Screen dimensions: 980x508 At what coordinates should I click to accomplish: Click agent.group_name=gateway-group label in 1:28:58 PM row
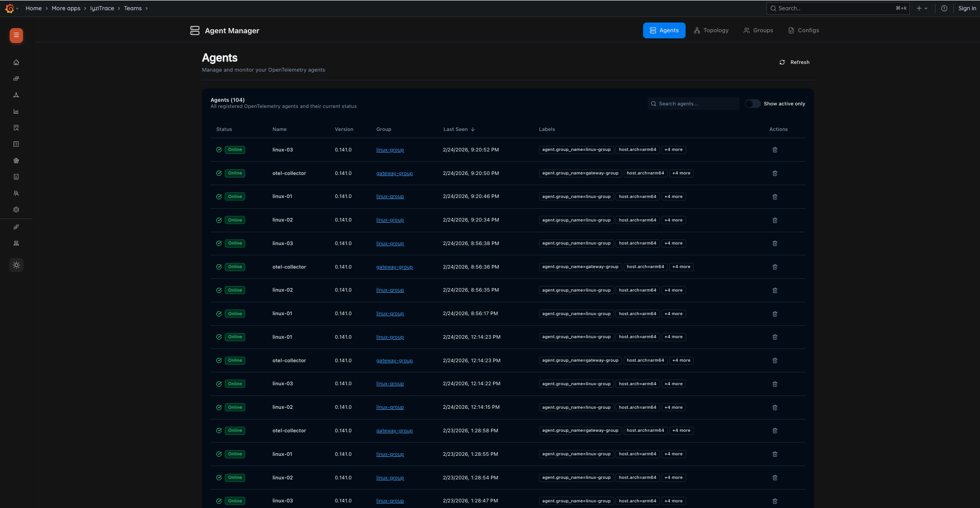580,431
